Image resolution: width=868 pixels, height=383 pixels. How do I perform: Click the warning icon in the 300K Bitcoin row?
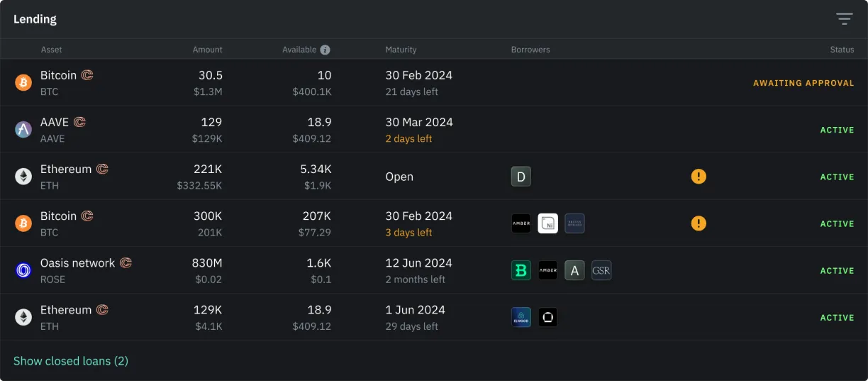pos(699,223)
